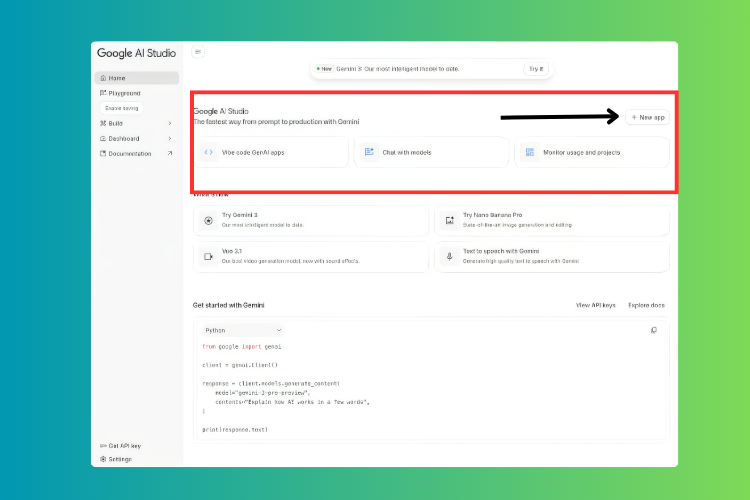Copy the code sample with the copy icon
This screenshot has height=500, width=750.
(x=654, y=330)
